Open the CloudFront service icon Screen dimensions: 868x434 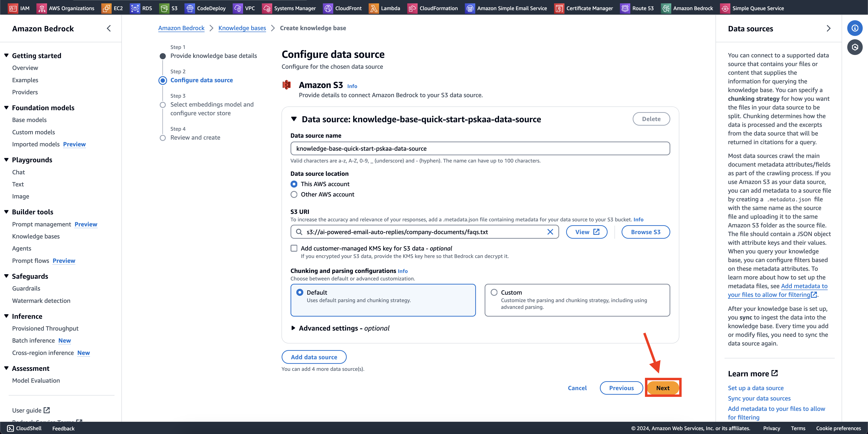click(x=328, y=8)
